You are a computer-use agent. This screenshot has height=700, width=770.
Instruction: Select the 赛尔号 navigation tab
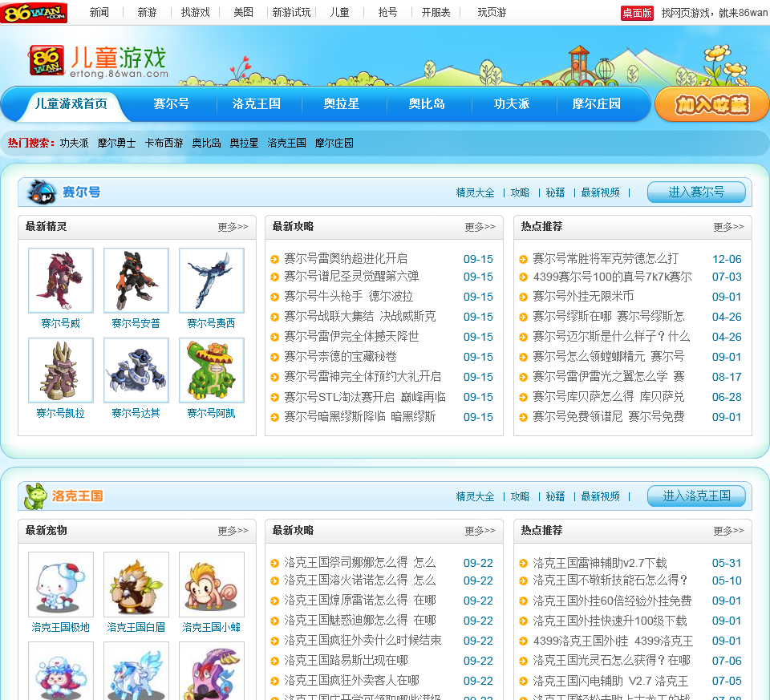click(x=172, y=103)
